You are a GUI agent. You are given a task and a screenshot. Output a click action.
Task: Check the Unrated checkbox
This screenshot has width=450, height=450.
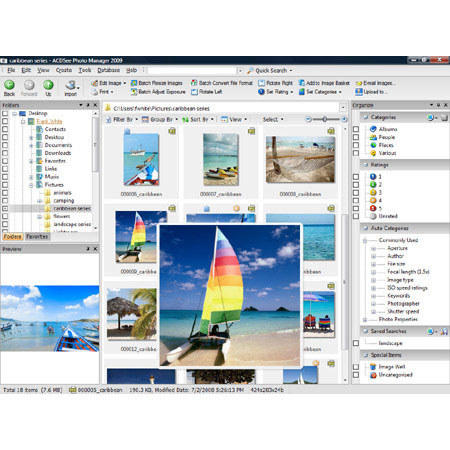coord(356,216)
